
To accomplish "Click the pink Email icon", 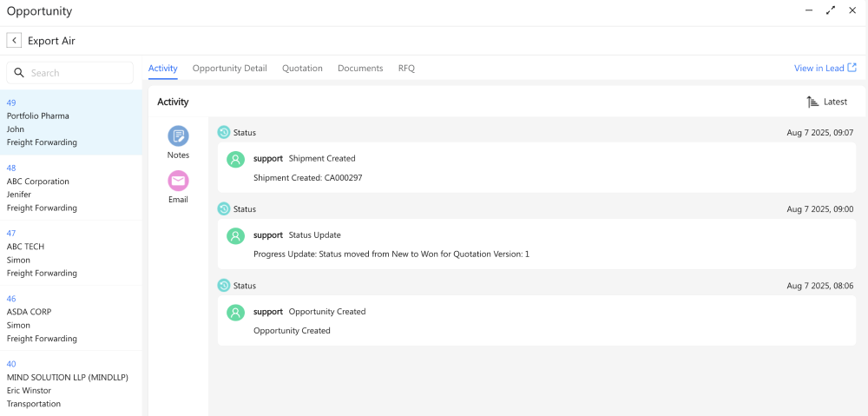I will 178,181.
